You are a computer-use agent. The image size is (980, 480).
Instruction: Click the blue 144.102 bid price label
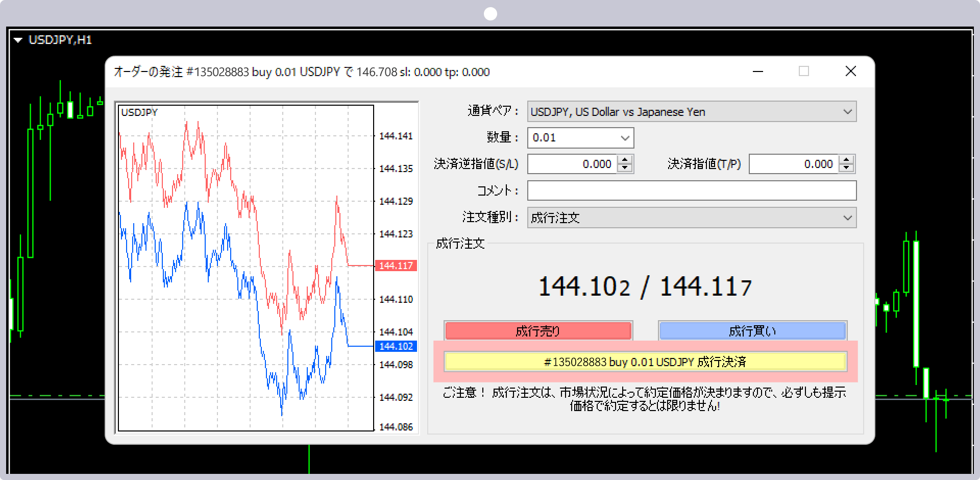[396, 346]
